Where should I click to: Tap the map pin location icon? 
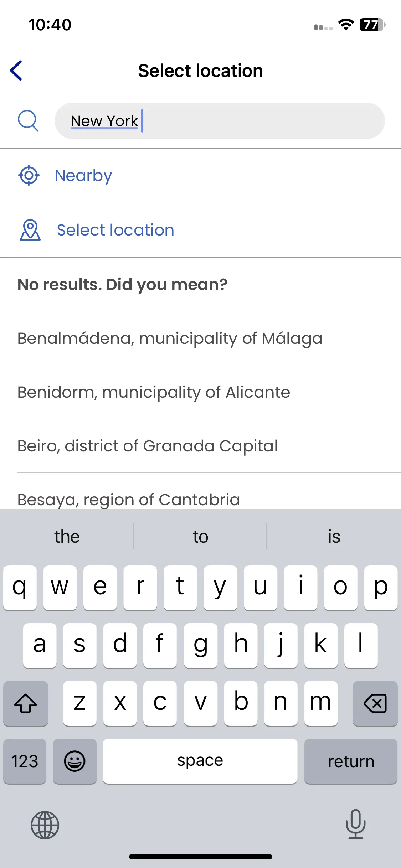tap(30, 230)
